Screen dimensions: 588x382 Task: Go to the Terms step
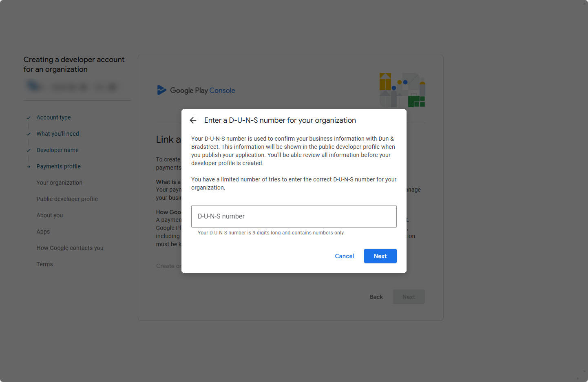tap(44, 264)
